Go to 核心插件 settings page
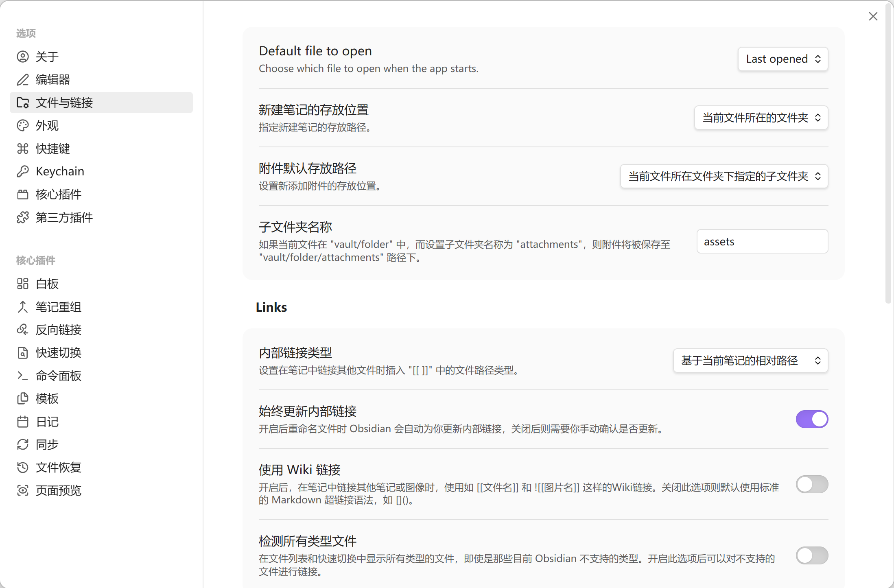This screenshot has height=588, width=894. tap(59, 195)
